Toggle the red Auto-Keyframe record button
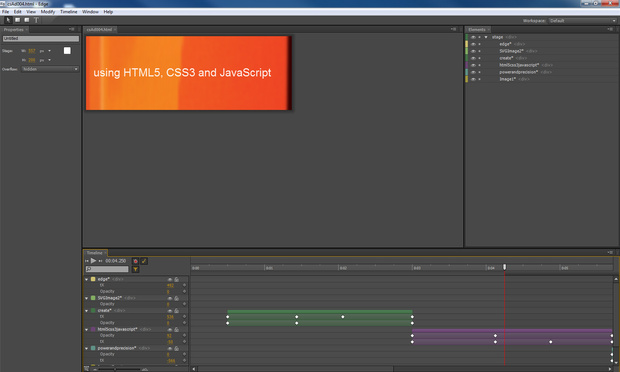This screenshot has height=372, width=620. coord(135,261)
